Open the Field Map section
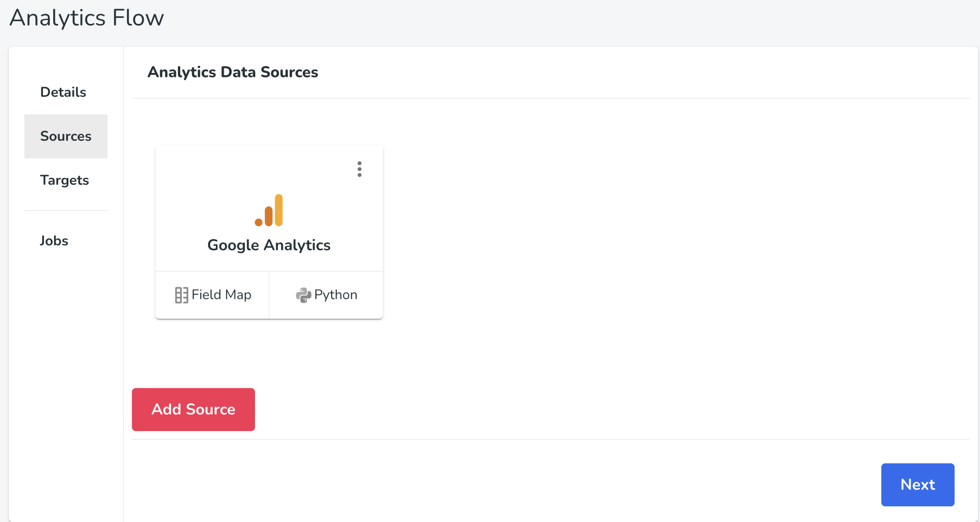This screenshot has width=980, height=522. (x=213, y=295)
